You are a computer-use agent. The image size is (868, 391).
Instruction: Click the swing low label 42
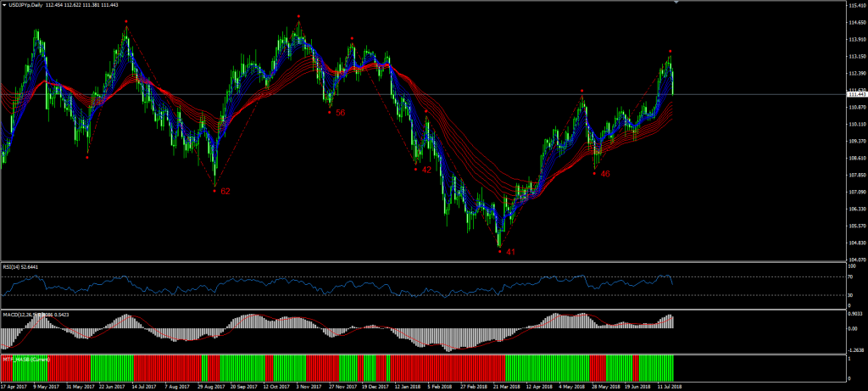coord(426,170)
